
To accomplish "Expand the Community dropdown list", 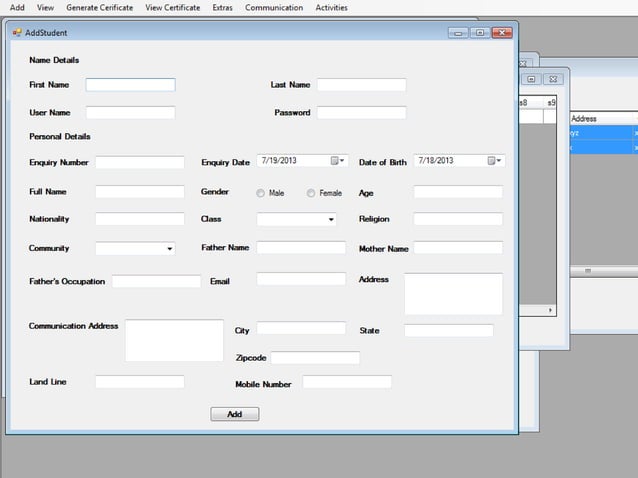I will [169, 248].
